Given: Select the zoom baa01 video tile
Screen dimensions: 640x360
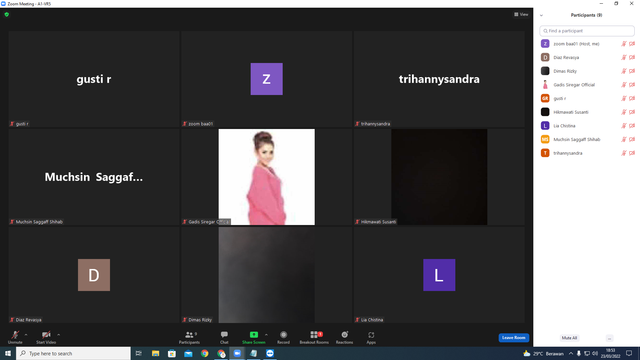Looking at the screenshot, I should coord(267,79).
